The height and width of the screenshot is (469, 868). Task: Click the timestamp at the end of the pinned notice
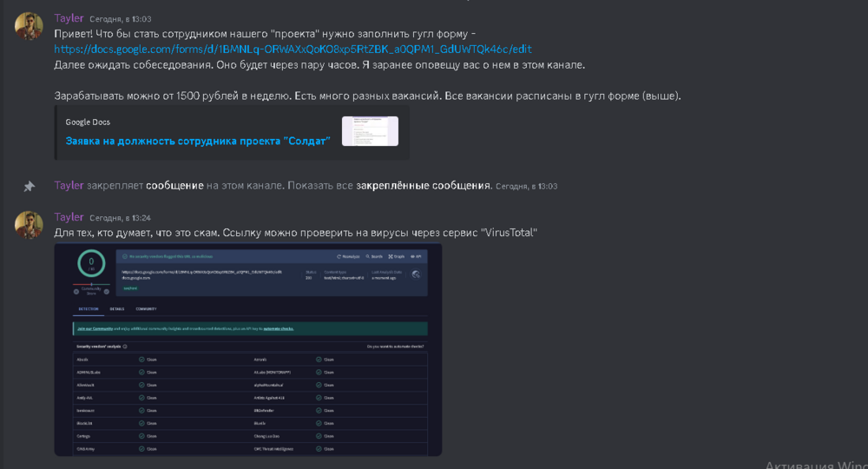click(x=527, y=187)
